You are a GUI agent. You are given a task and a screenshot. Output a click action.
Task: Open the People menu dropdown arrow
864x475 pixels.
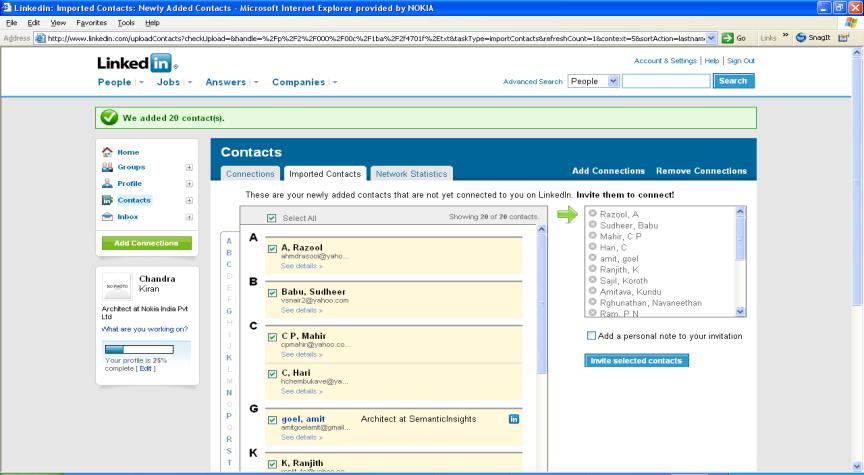[142, 82]
